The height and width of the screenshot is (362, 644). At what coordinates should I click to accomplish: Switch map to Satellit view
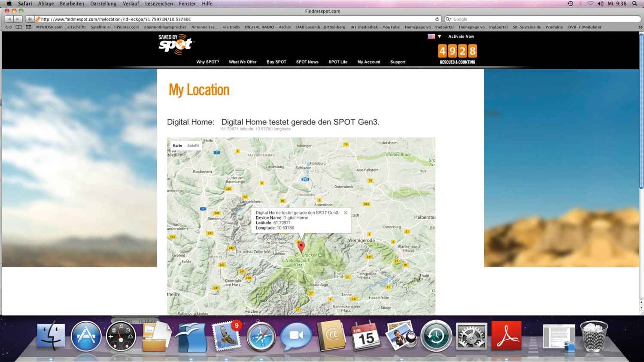(193, 145)
